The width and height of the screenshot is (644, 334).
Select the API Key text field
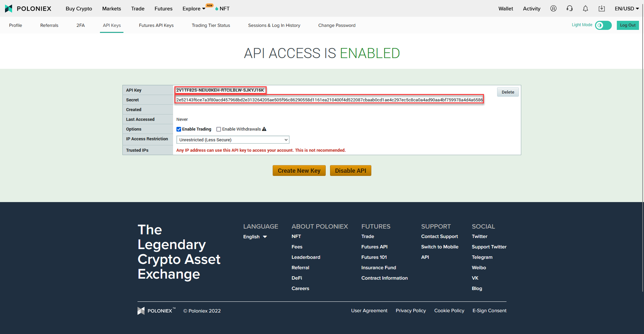click(x=221, y=90)
